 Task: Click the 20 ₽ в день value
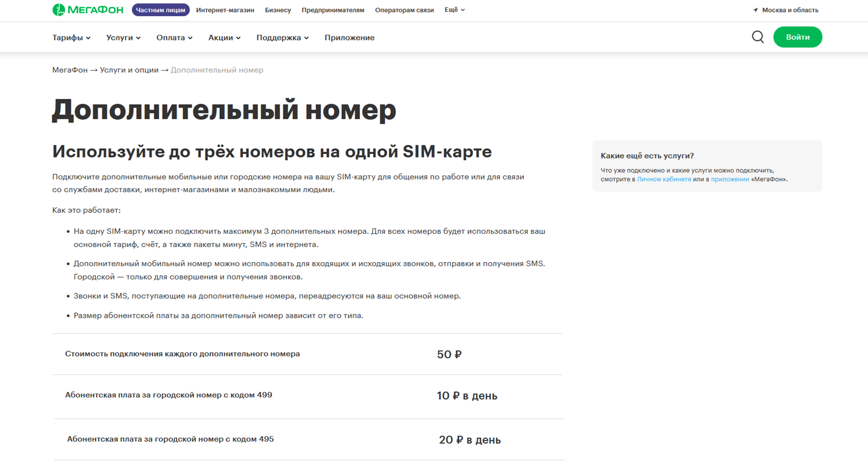[470, 440]
